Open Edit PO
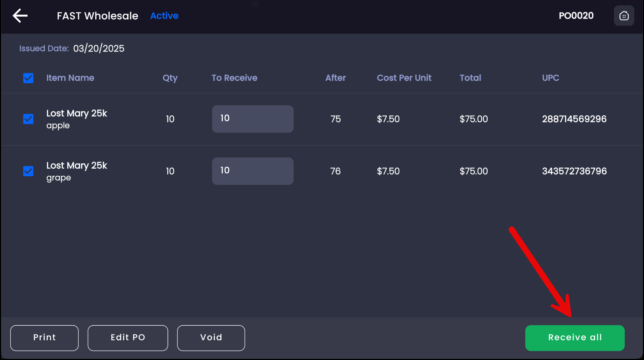The image size is (644, 360). 128,338
